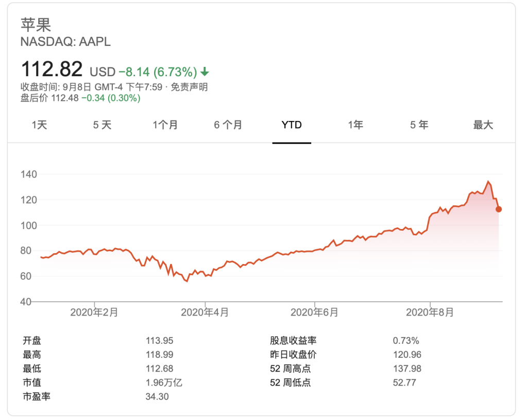Switch to the 5 天 tab
The image size is (526, 420).
pos(102,125)
